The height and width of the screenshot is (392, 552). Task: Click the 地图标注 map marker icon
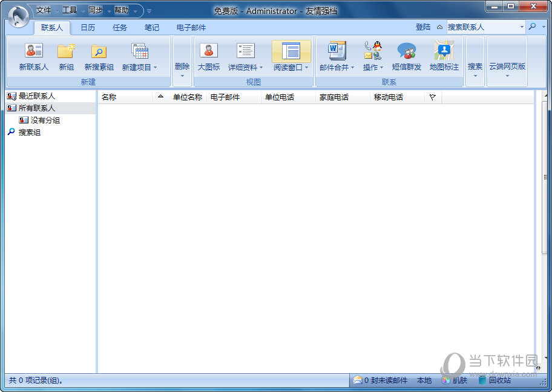tap(444, 50)
